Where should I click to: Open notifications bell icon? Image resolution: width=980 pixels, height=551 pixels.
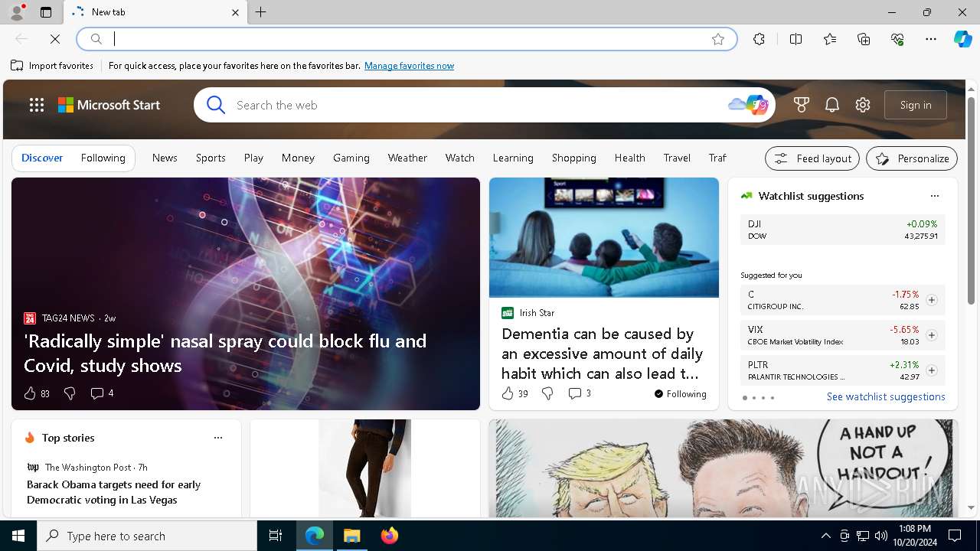(832, 105)
